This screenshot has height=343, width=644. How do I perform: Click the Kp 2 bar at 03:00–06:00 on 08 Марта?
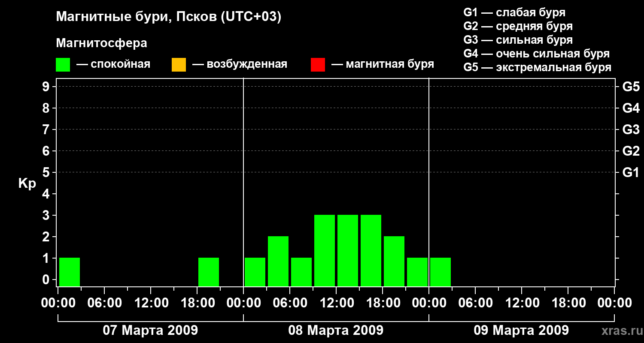coord(278,261)
